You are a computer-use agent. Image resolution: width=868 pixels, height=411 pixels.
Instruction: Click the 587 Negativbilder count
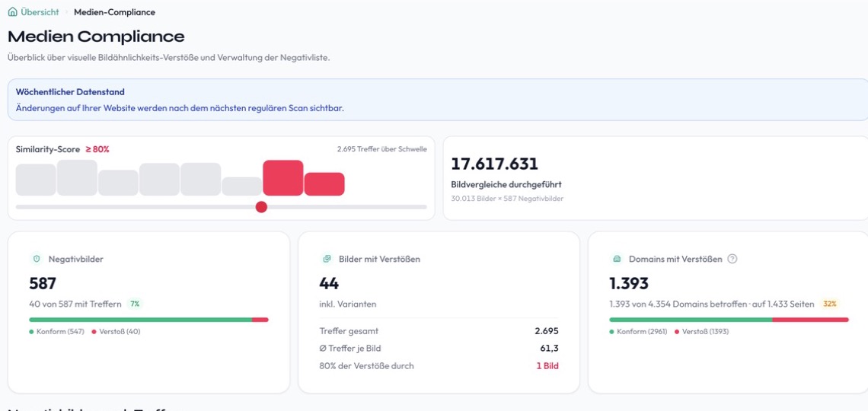coord(43,284)
